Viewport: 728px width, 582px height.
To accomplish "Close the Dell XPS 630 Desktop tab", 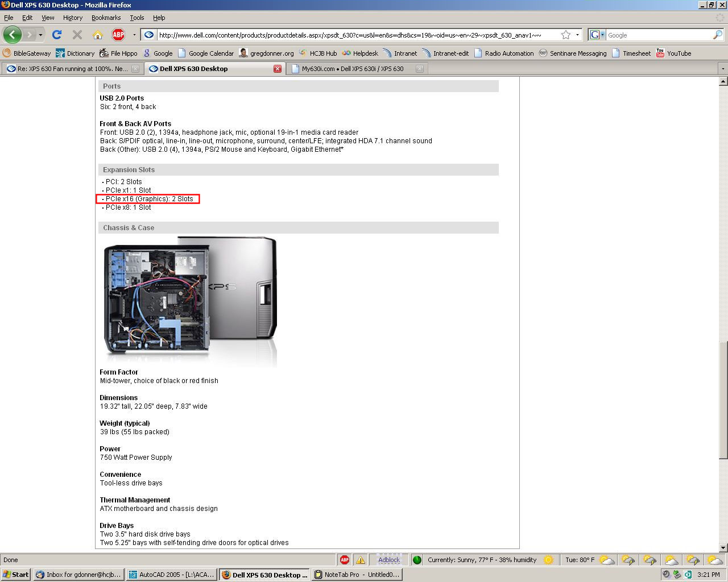I will (x=278, y=69).
